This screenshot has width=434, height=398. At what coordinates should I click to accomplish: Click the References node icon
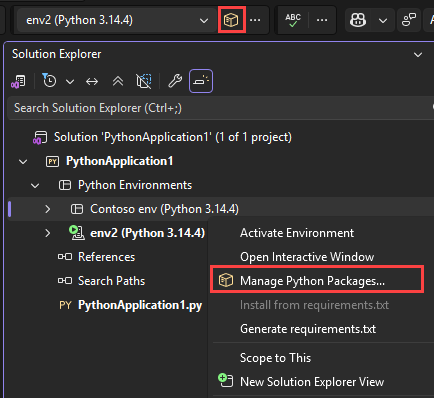(65, 257)
